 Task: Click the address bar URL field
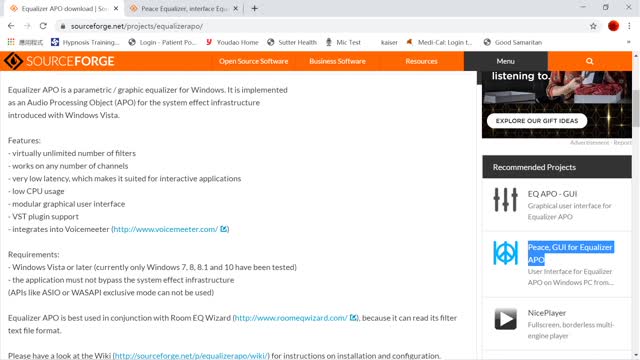(x=322, y=26)
